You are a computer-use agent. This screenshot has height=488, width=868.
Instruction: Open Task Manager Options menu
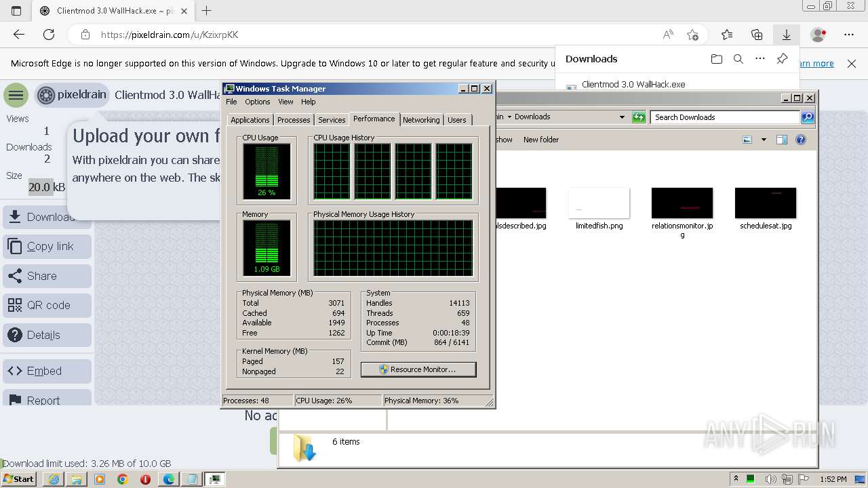(x=258, y=102)
